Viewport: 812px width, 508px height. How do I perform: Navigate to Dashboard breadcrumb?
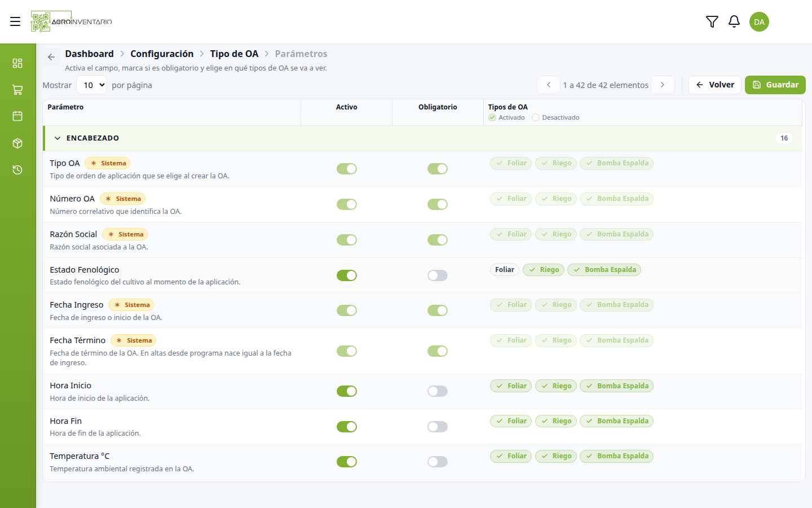(89, 54)
